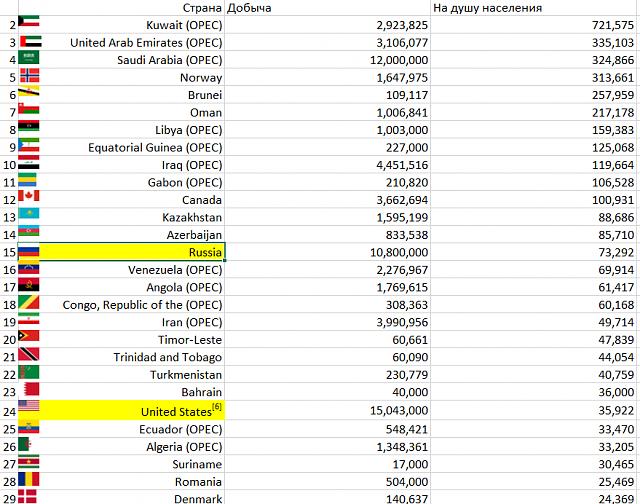Image resolution: width=640 pixels, height=504 pixels.
Task: Select Iraq production value 4,451,516
Action: tap(327, 165)
